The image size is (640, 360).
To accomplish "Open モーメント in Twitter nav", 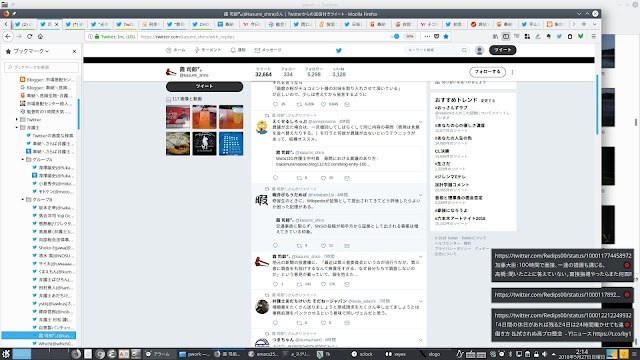I will click(207, 50).
